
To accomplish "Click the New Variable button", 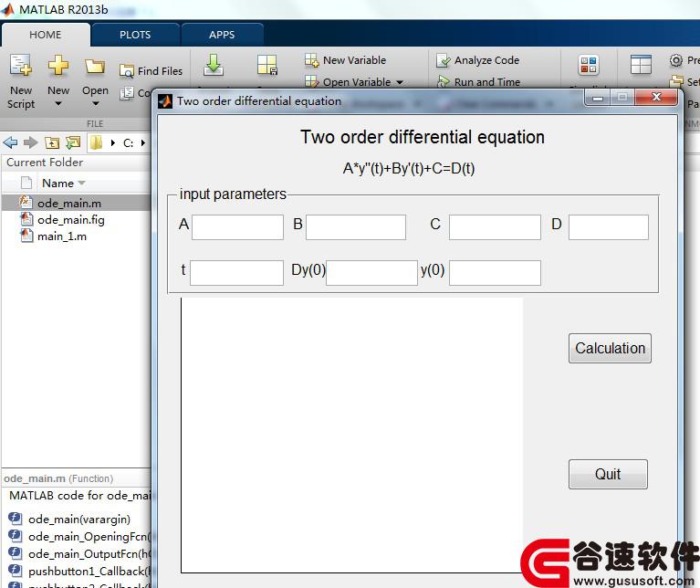I will [345, 60].
